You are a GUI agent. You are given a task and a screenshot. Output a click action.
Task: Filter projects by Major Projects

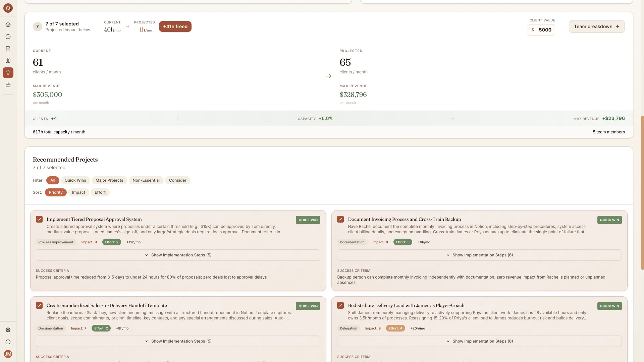coord(109,180)
